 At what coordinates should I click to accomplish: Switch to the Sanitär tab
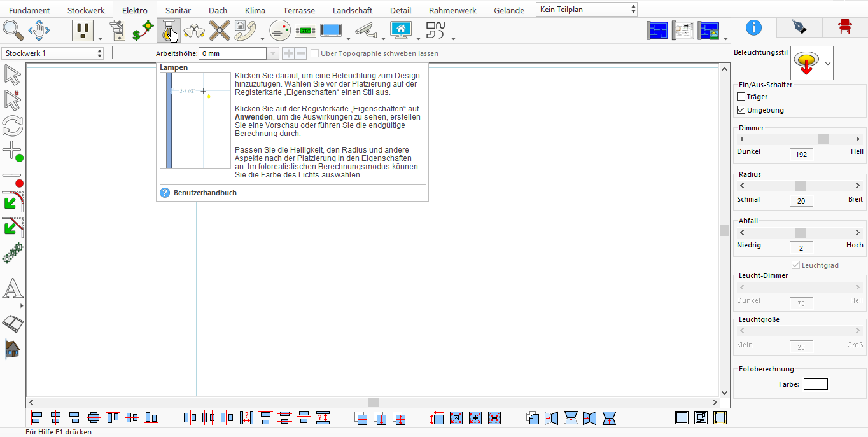(x=178, y=10)
